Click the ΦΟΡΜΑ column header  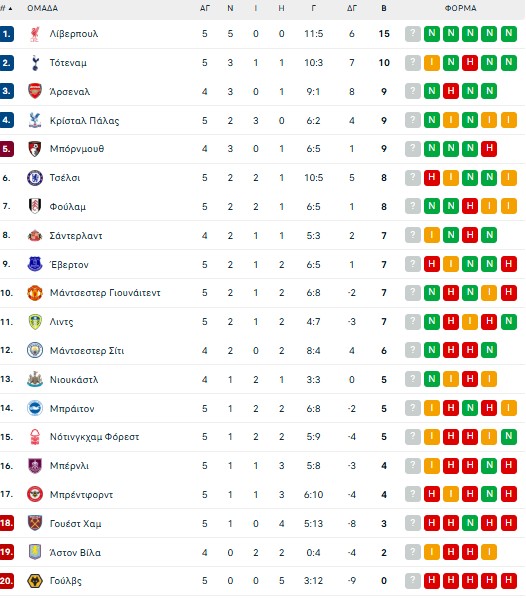[460, 8]
